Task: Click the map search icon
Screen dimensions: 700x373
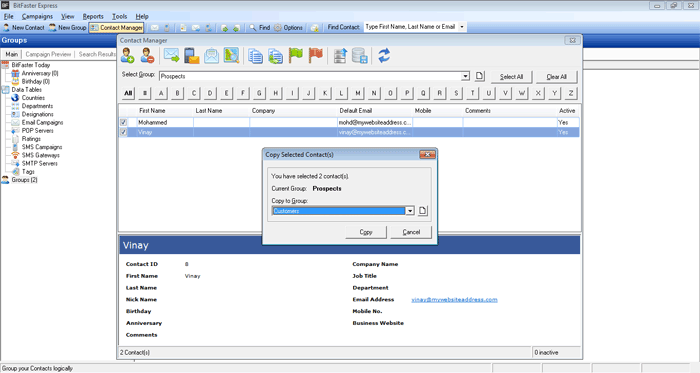Action: pyautogui.click(x=231, y=56)
